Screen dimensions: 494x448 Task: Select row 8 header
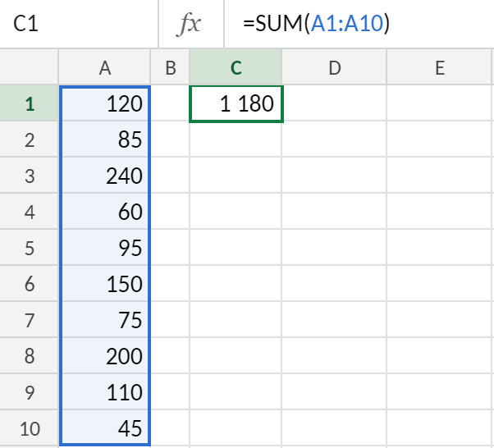(x=30, y=355)
